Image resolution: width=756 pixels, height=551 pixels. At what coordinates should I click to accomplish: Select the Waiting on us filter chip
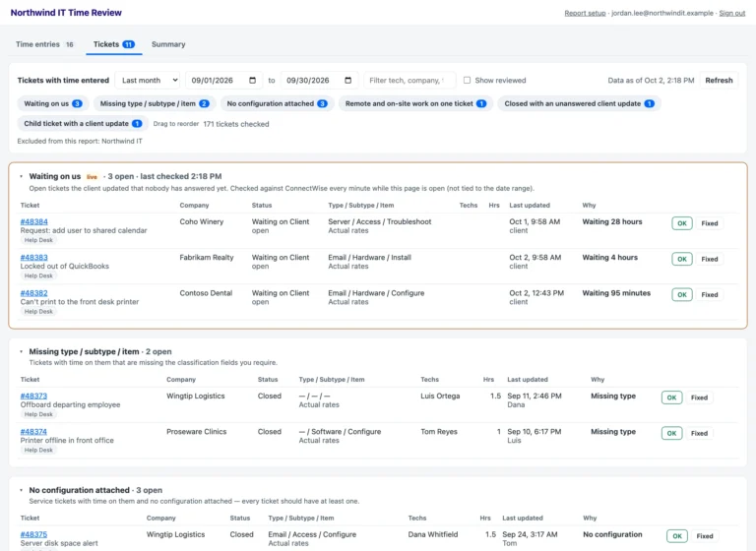(53, 103)
